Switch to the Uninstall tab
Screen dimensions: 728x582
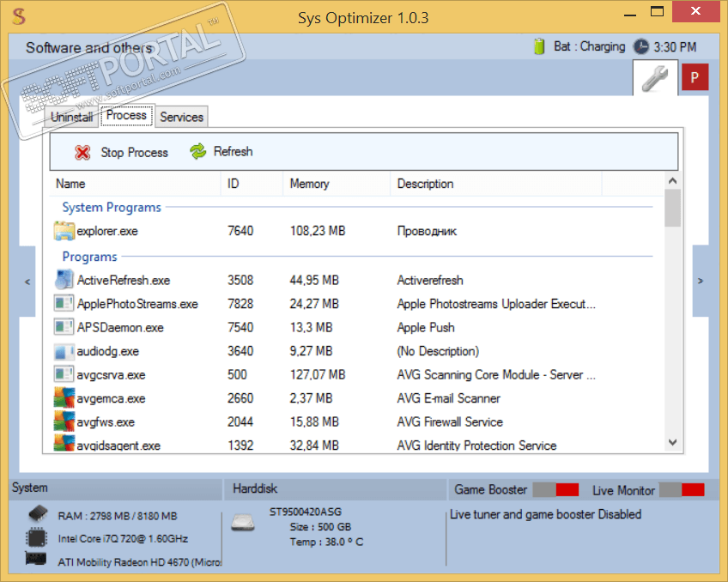pyautogui.click(x=71, y=117)
